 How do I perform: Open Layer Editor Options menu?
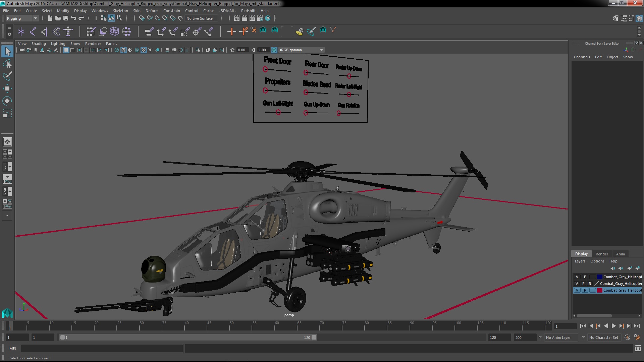pos(597,261)
